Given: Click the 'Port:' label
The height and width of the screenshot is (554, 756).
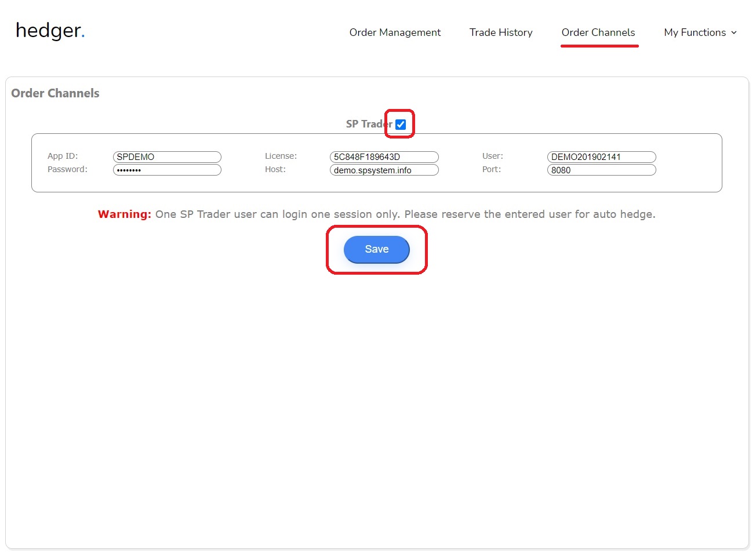Looking at the screenshot, I should click(x=491, y=169).
